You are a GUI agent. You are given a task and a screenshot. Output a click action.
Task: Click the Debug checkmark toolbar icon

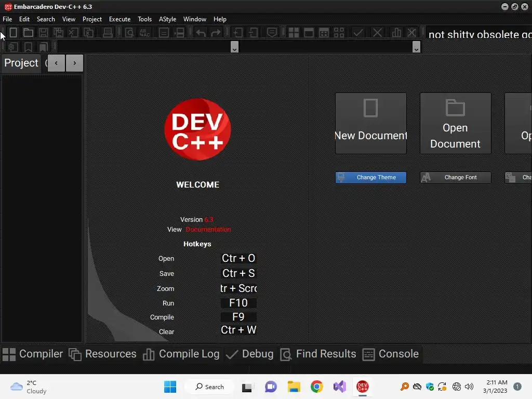pos(358,33)
